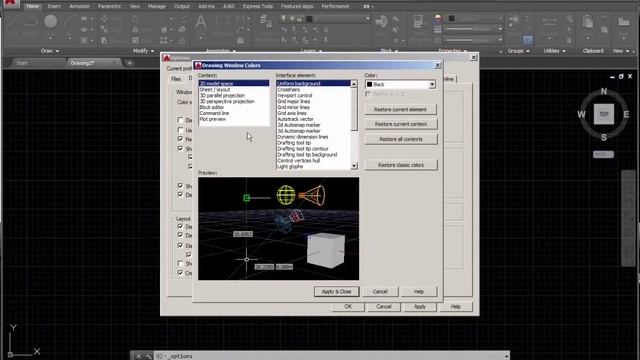The width and height of the screenshot is (640, 360).
Task: Click the Restore current element button
Action: point(400,109)
